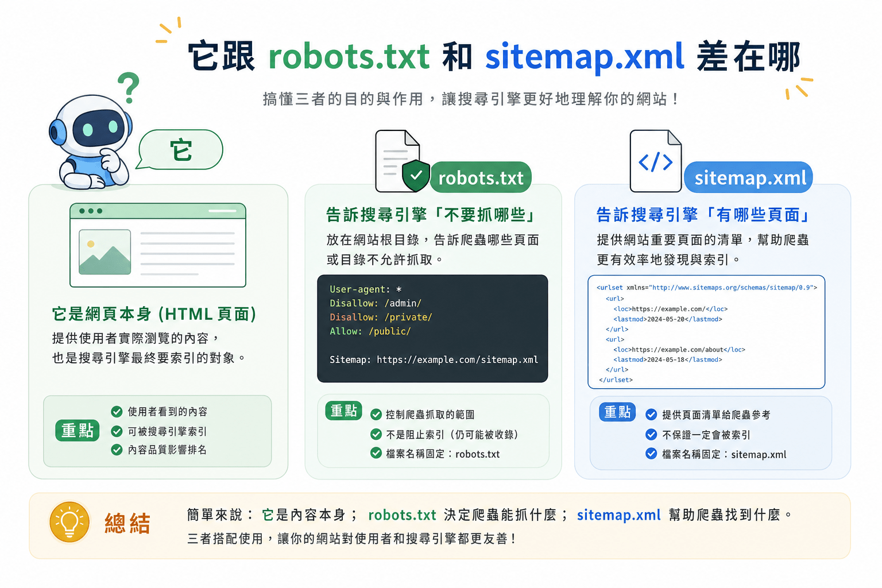Click the mountain image placeholder in webpage mockup
Image resolution: width=882 pixels, height=588 pixels.
pyautogui.click(x=105, y=252)
